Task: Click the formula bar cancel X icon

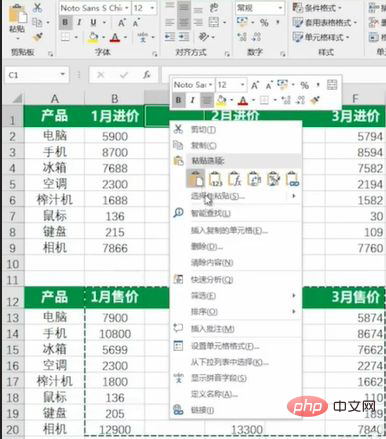Action: [100, 75]
